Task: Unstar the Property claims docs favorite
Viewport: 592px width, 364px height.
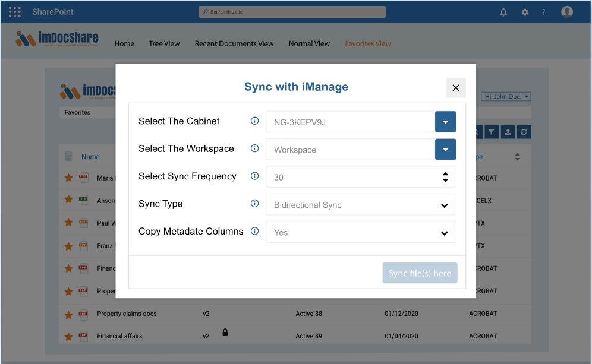Action: [x=68, y=314]
